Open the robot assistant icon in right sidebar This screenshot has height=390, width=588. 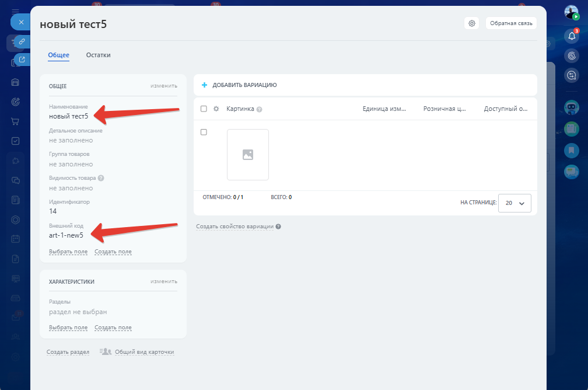(x=572, y=107)
